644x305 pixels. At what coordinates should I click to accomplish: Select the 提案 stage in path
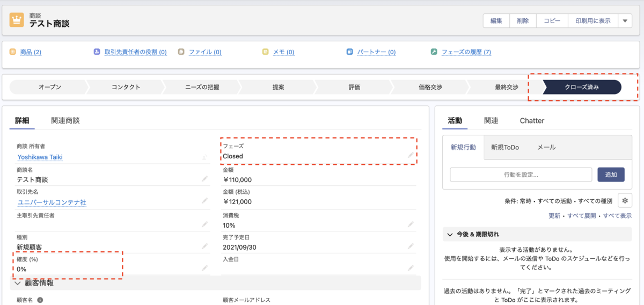(279, 87)
